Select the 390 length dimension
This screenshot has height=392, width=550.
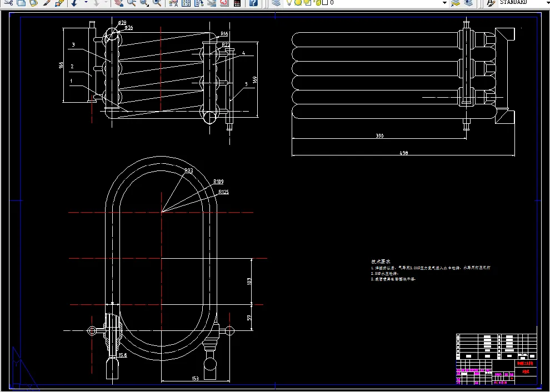click(379, 135)
